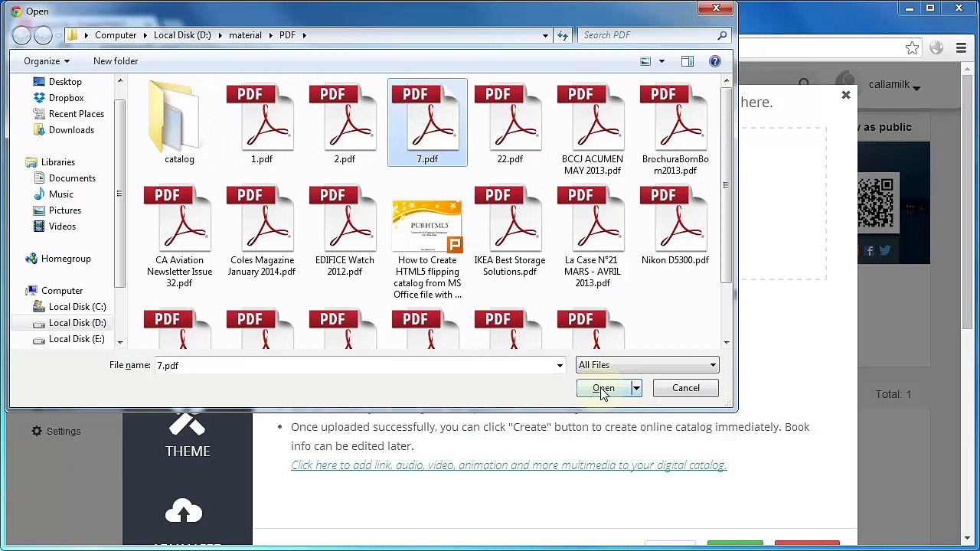Select IKEA Best Storage Solutions.pdf icon
This screenshot has height=551, width=980.
pos(509,218)
